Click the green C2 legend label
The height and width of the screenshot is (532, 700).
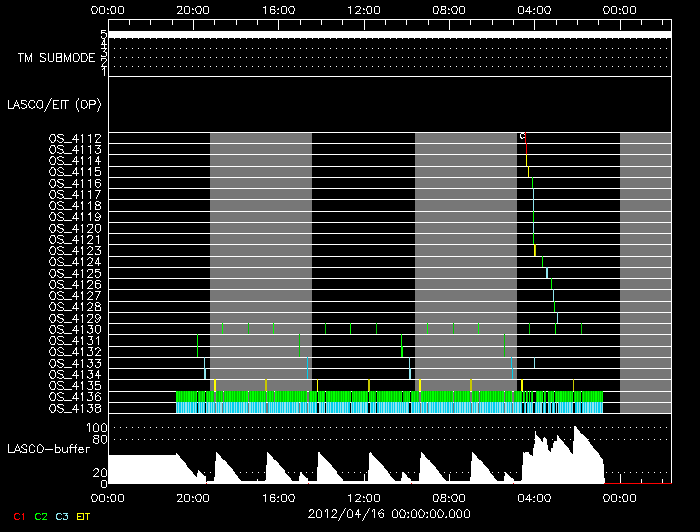(41, 516)
